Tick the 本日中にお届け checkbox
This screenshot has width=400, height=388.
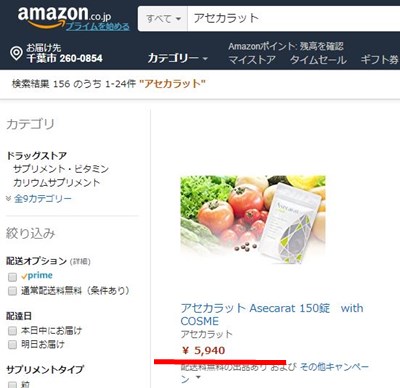click(x=12, y=331)
